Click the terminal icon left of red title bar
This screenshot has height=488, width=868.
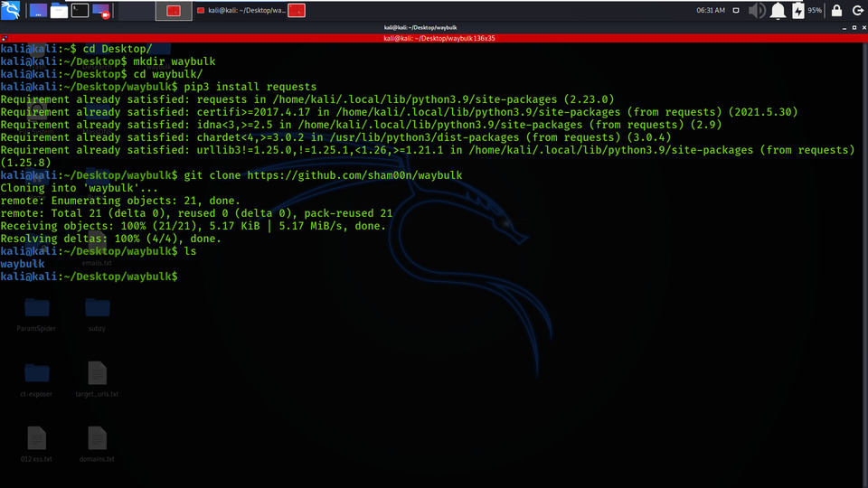(x=5, y=38)
